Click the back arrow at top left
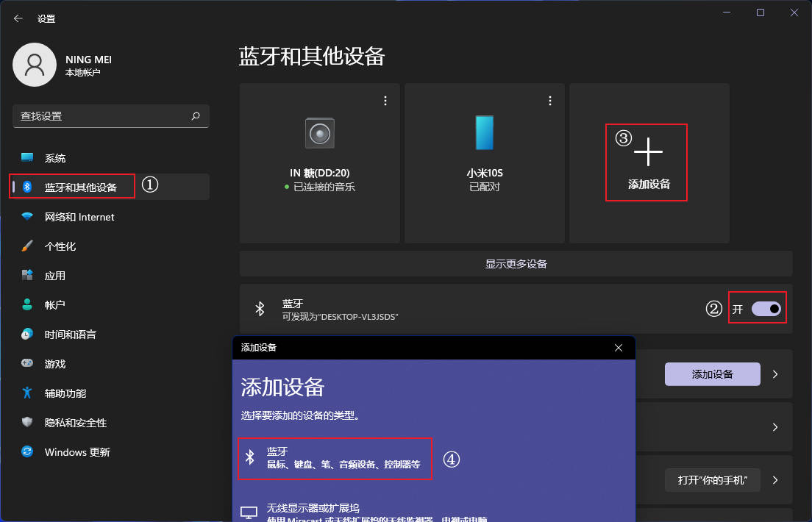This screenshot has width=812, height=522. coord(18,18)
